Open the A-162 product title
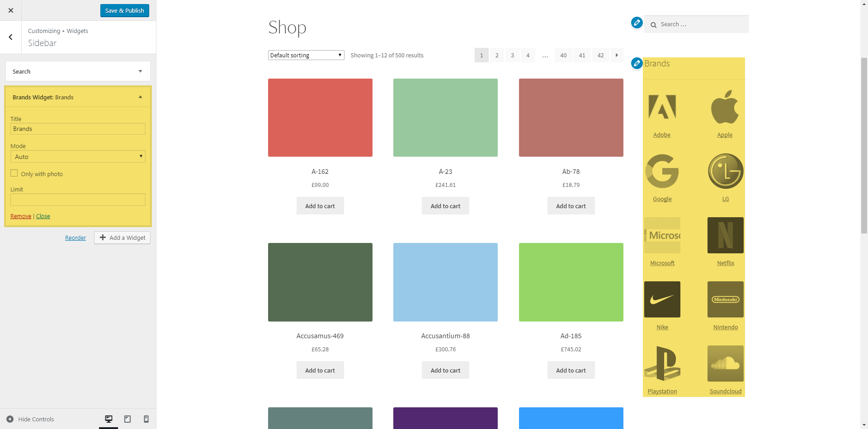This screenshot has width=868, height=429. pyautogui.click(x=320, y=172)
